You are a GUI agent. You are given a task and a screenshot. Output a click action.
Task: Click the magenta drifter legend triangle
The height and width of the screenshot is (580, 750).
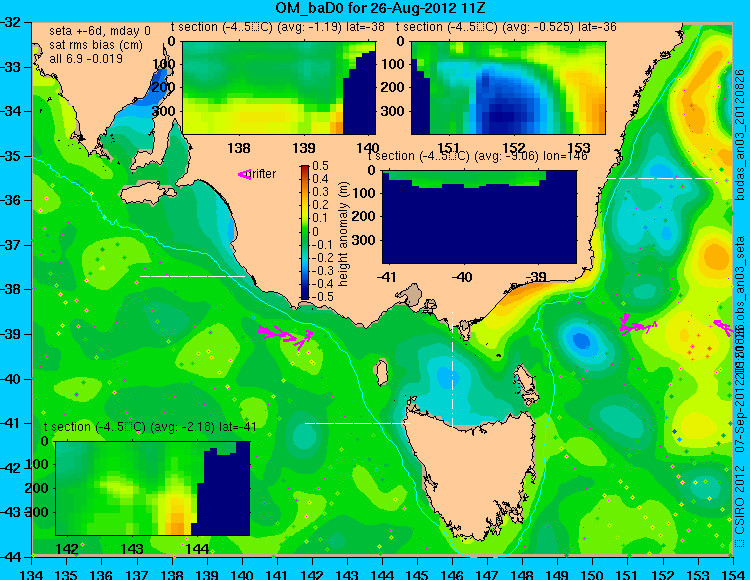point(244,174)
